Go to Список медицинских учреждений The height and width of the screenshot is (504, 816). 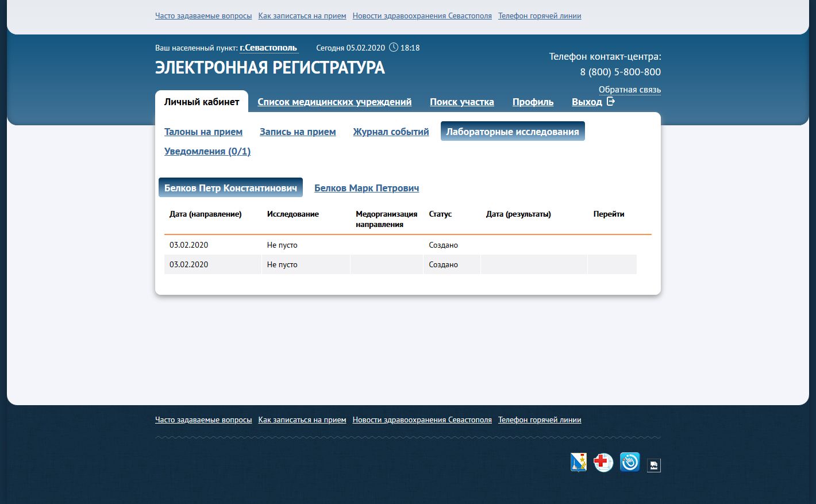334,102
